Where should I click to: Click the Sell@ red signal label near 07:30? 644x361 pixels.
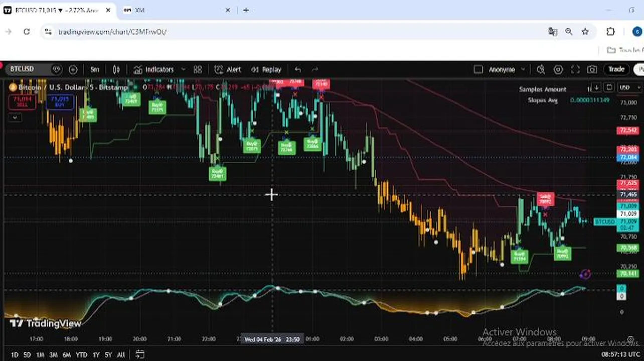point(545,199)
